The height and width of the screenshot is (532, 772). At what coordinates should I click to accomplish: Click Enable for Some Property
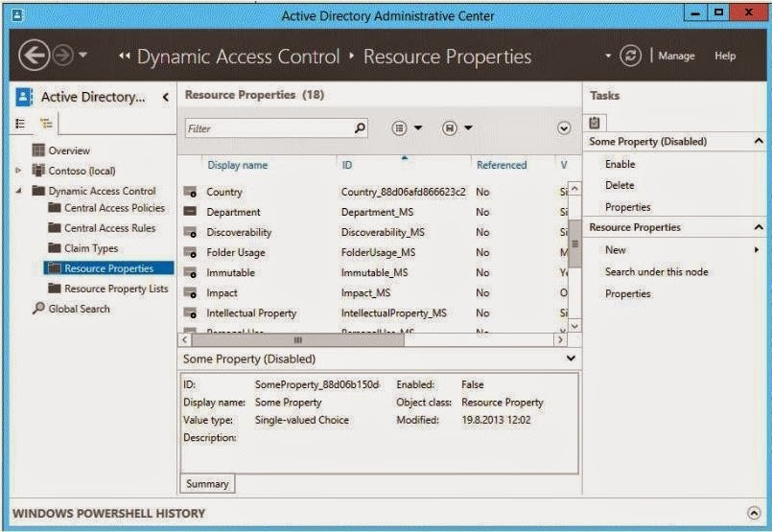pos(620,164)
